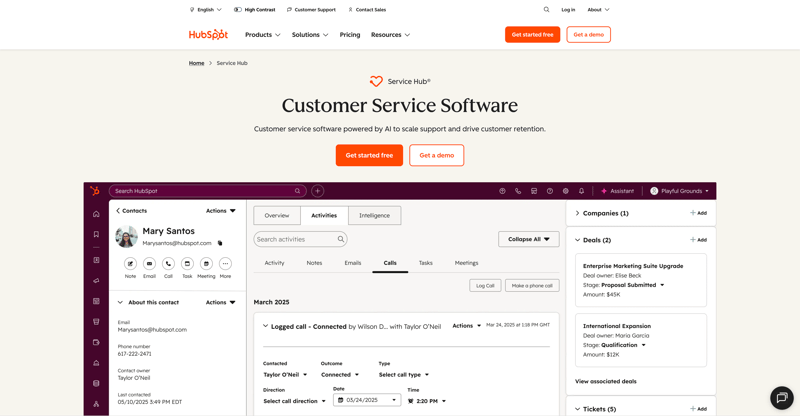
Task: Click the Note icon under Mary Santos
Action: pyautogui.click(x=130, y=263)
